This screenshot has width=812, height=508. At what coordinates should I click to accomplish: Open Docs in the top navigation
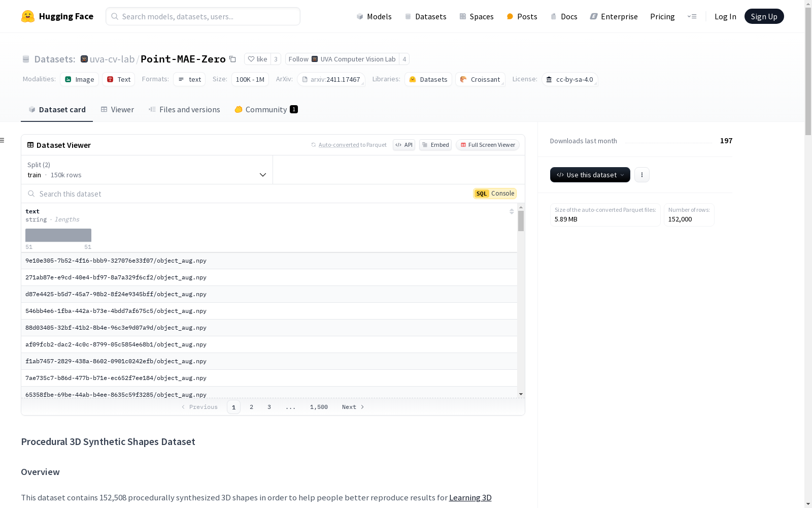(564, 16)
